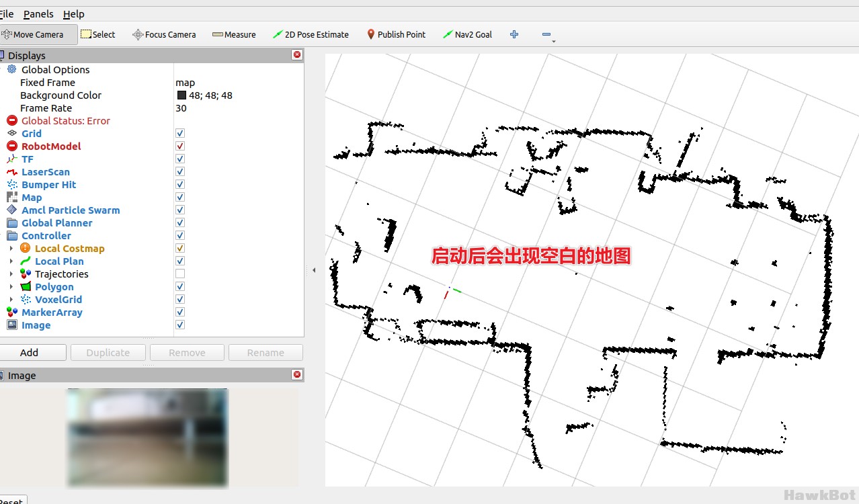Click the LaserScan display icon
Screen dimensions: 859x504
(11, 171)
